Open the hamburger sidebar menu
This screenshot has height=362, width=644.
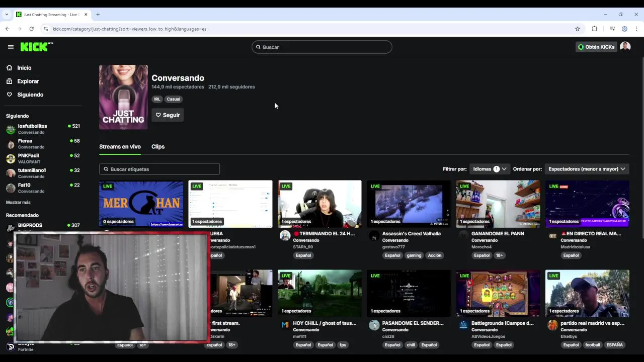[x=11, y=47]
